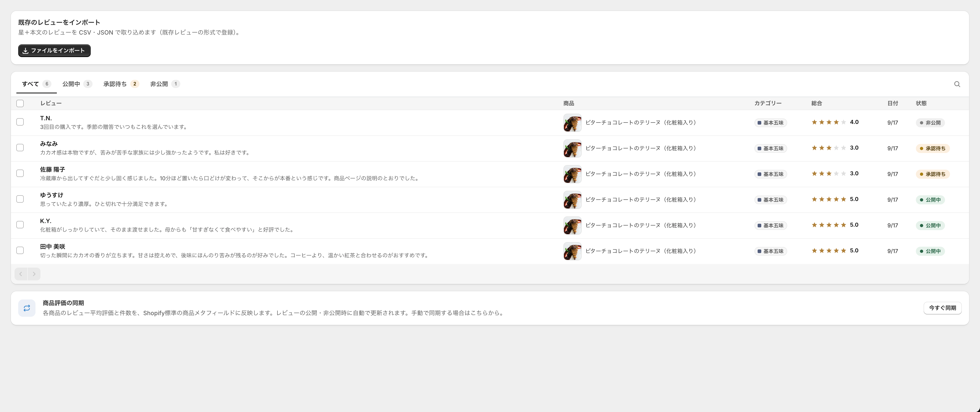Open reviewer name K.Y.
980x412 pixels.
click(46, 221)
